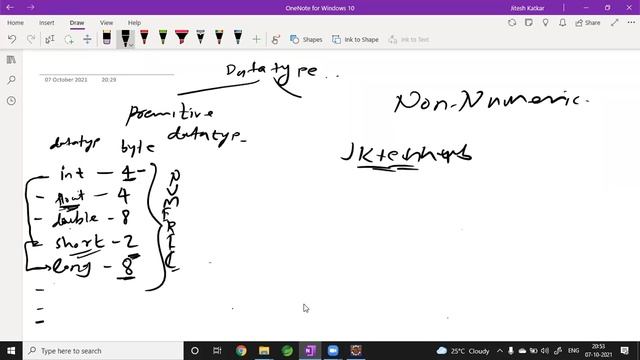Image resolution: width=640 pixels, height=360 pixels.
Task: Open the active black pen's options arrow
Action: pyautogui.click(x=131, y=45)
